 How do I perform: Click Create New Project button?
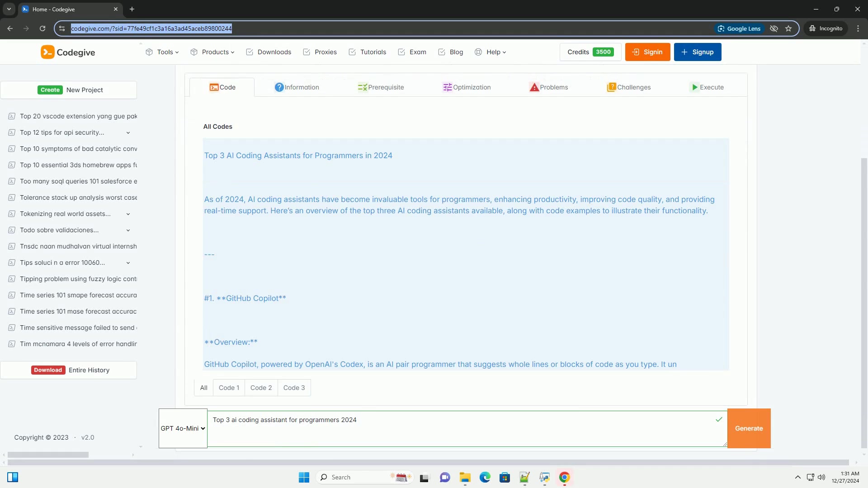tap(69, 90)
